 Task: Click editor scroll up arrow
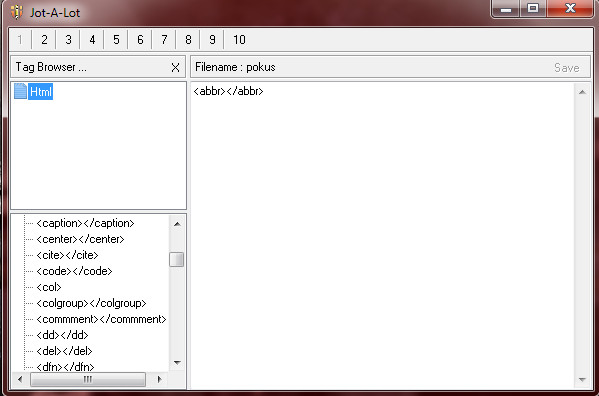[x=582, y=92]
